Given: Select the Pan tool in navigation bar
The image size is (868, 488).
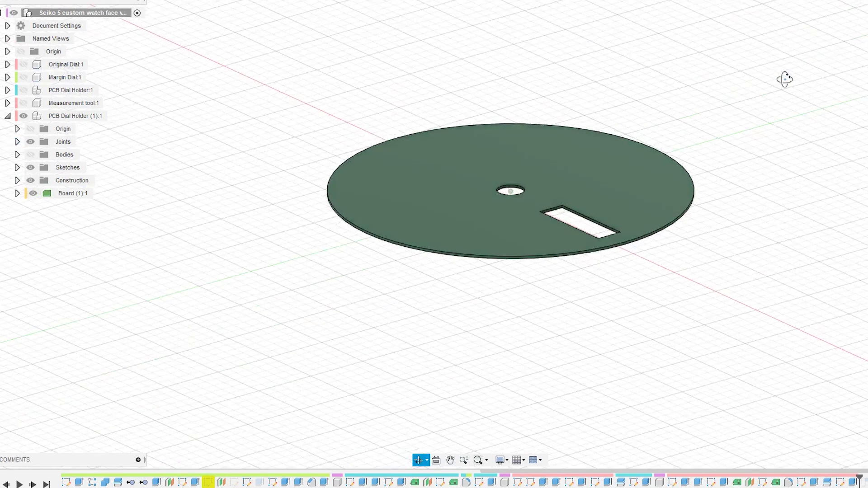Looking at the screenshot, I should 450,460.
